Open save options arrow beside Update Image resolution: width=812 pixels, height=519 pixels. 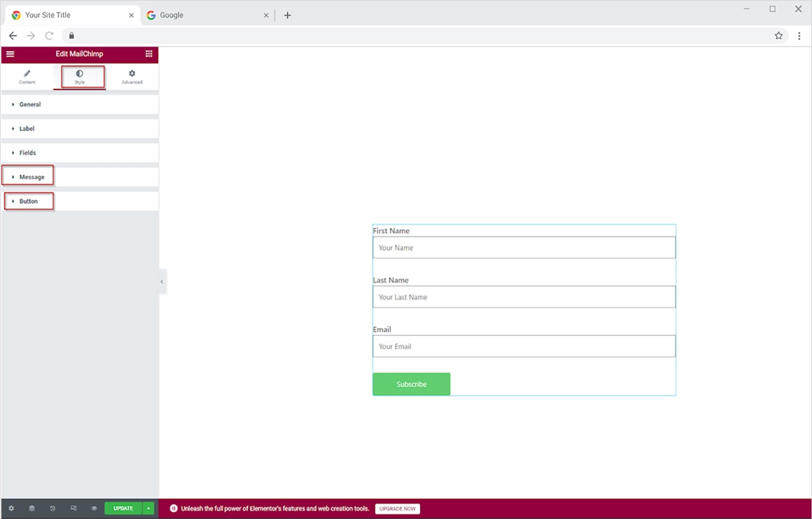149,509
